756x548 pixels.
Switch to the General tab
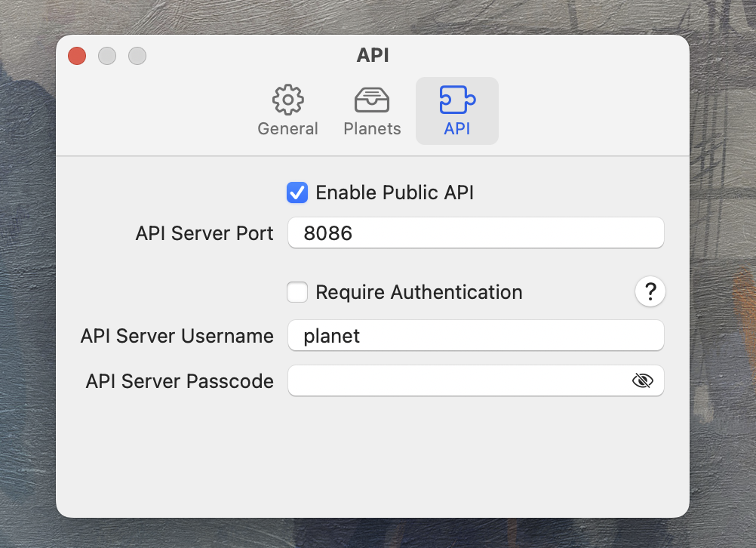click(287, 110)
